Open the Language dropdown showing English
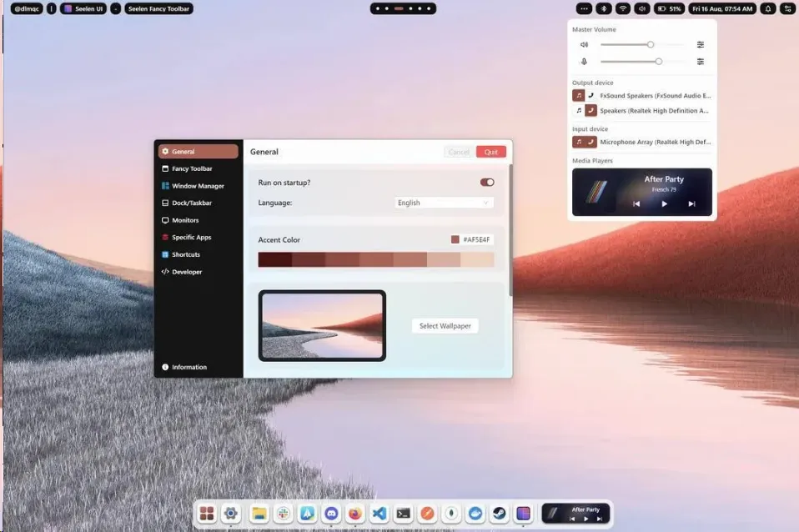The height and width of the screenshot is (532, 799). (x=444, y=203)
